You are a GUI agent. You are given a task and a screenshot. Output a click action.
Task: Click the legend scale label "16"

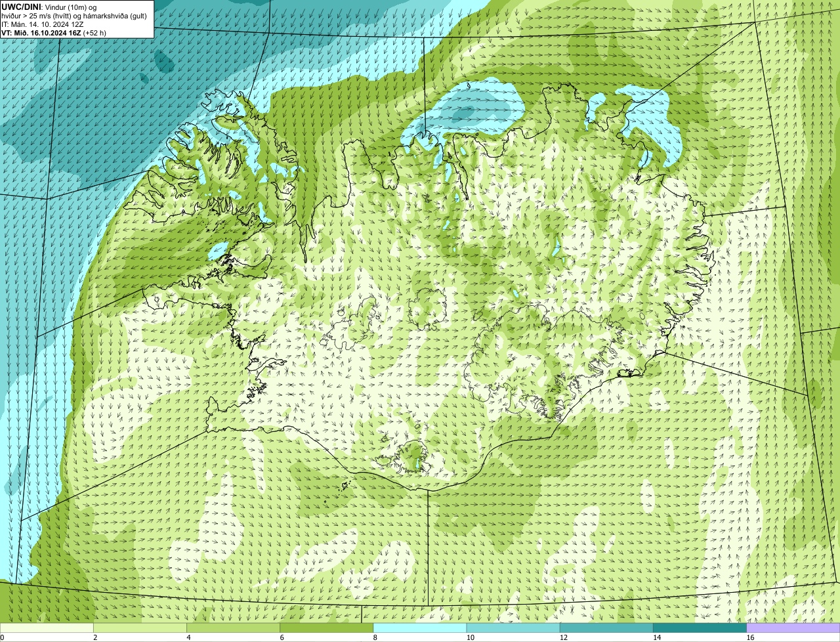pos(750,637)
